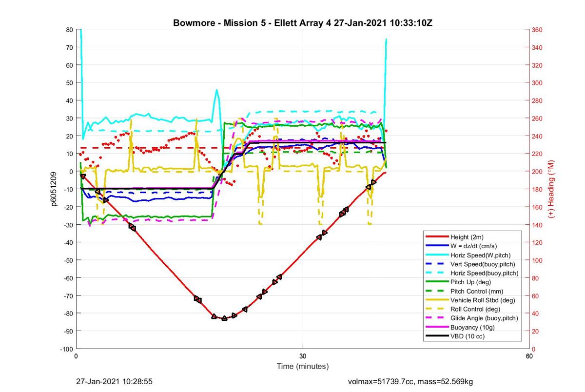
Task: Select the 'Horiz Speed(buoy,pitch)' legend label
Action: coord(484,273)
